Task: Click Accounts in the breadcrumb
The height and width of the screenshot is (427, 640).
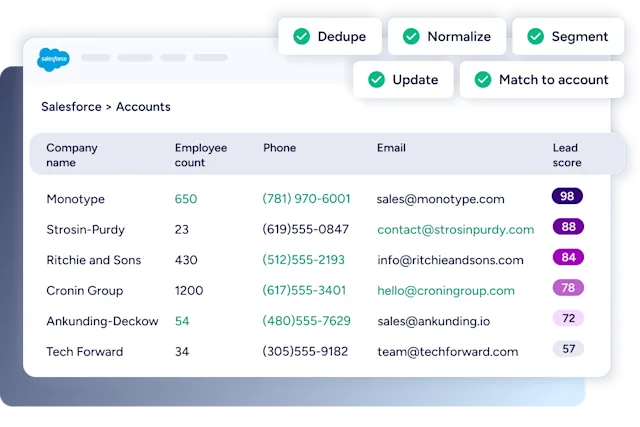Action: (143, 107)
